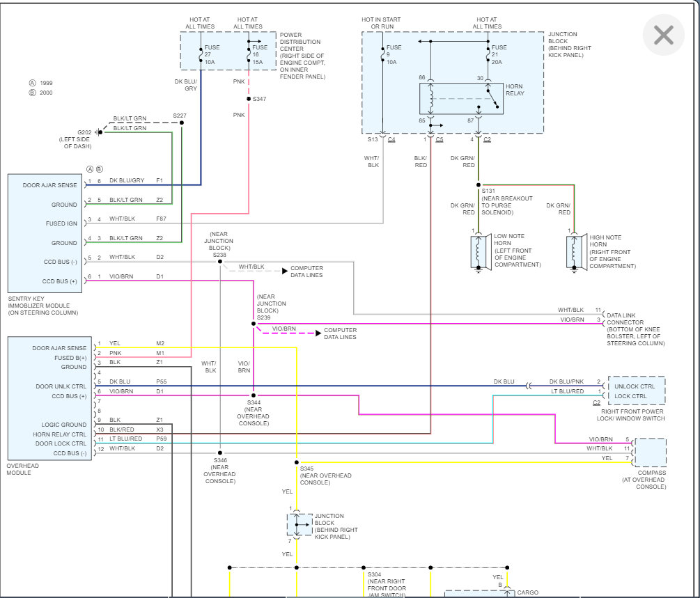Select the FUSE 16 15A label
This screenshot has height=598, width=700.
coord(260,54)
